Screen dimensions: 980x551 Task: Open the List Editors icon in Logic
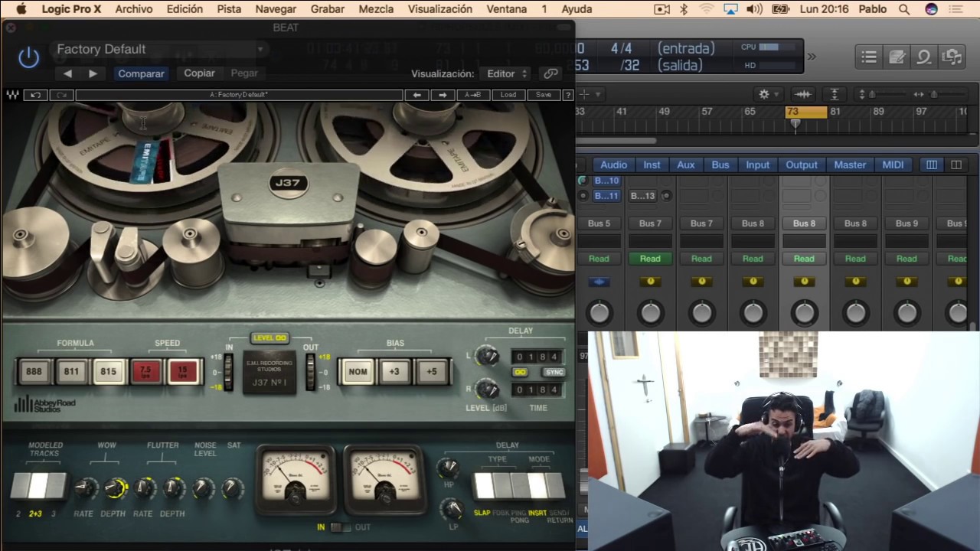click(x=869, y=57)
